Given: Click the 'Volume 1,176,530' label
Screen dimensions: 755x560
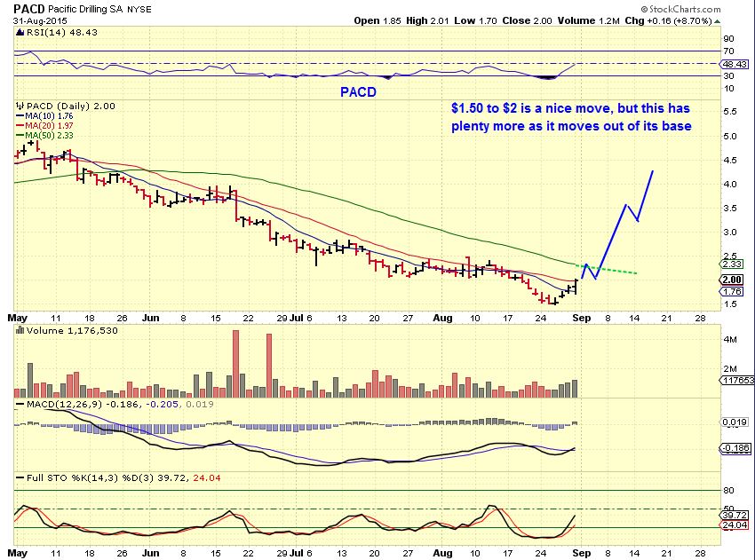Looking at the screenshot, I should pos(72,330).
